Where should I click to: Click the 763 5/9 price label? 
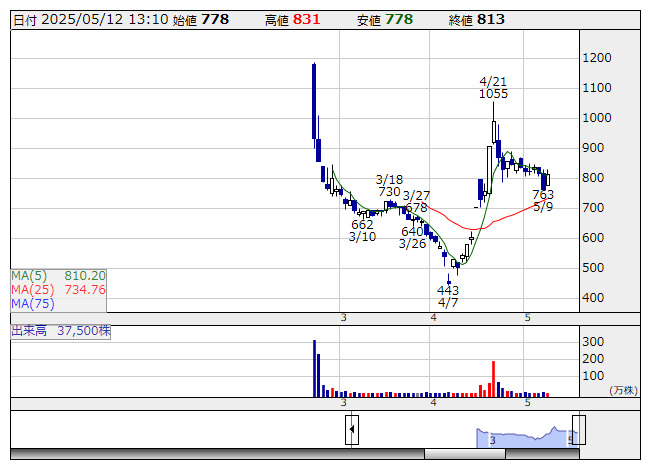point(543,201)
